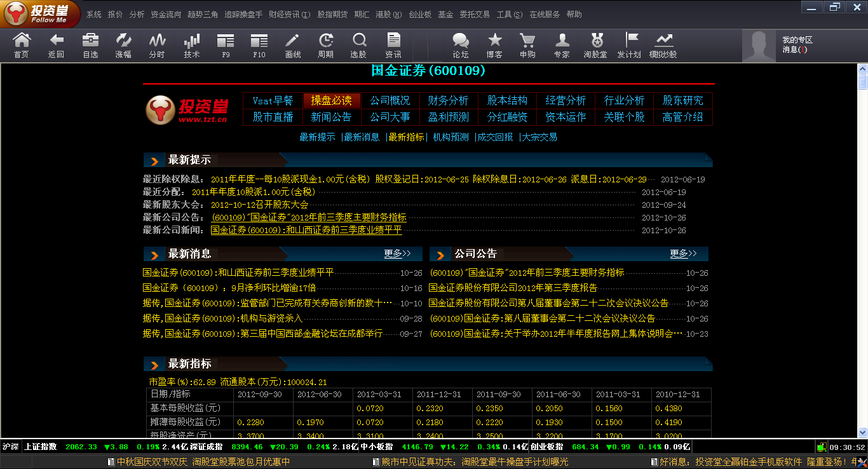
Task: Open the 工具(S) menu
Action: point(510,15)
